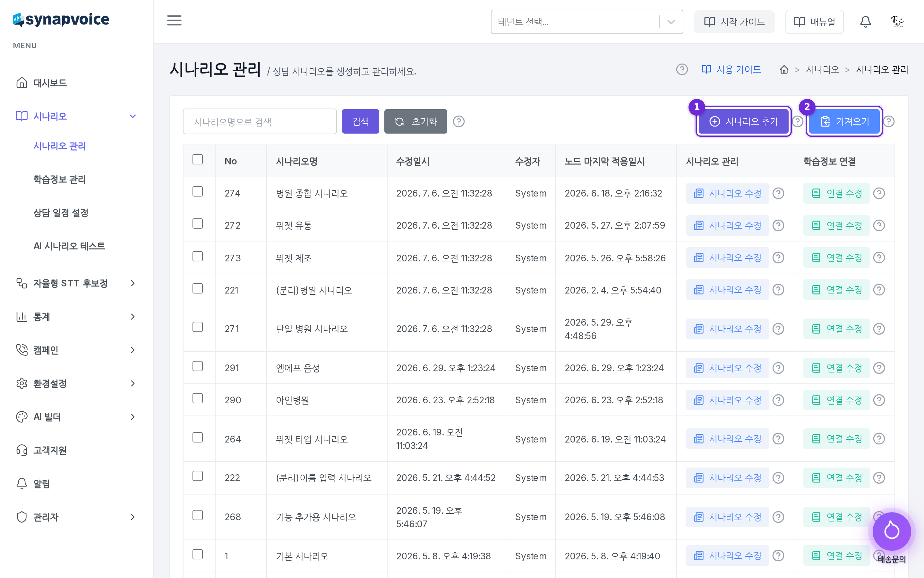The image size is (924, 578).
Task: Click 연결 수정 for 위젯 유통 row
Action: coord(836,225)
